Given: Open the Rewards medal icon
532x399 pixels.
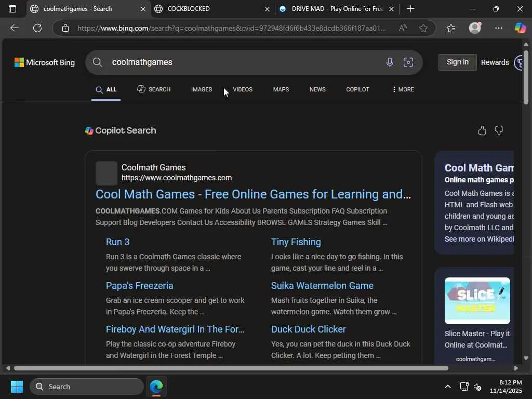Looking at the screenshot, I should point(518,62).
